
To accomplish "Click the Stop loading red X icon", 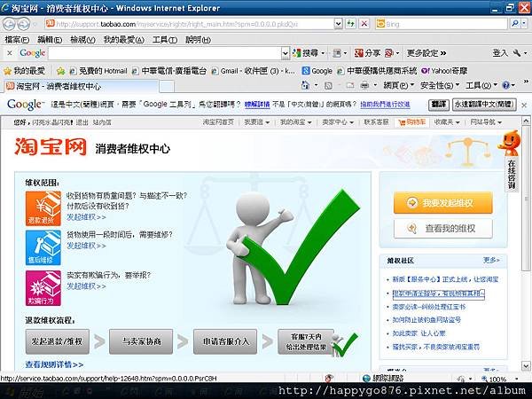I will [x=364, y=24].
